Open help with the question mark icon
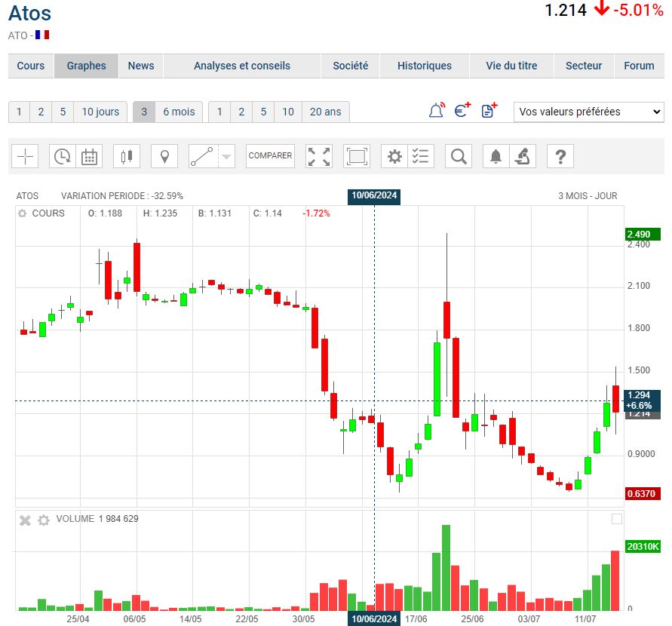Screen dimensions: 672x626 (560, 156)
